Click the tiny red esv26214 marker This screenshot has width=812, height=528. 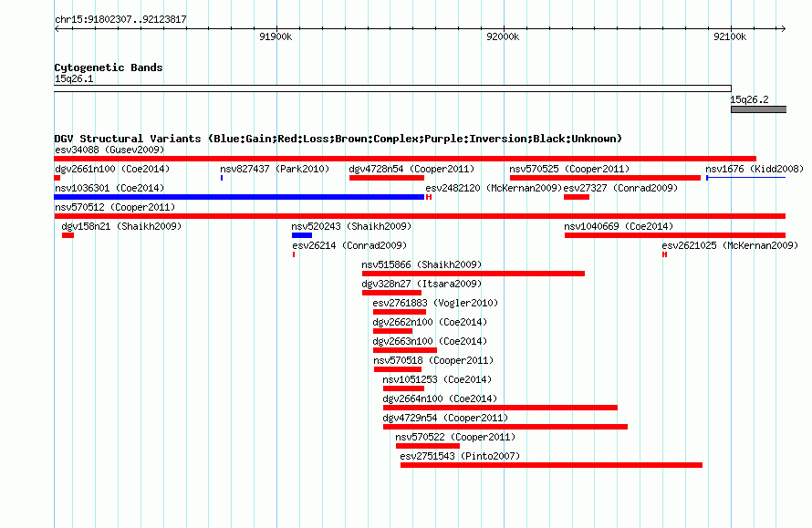[294, 254]
